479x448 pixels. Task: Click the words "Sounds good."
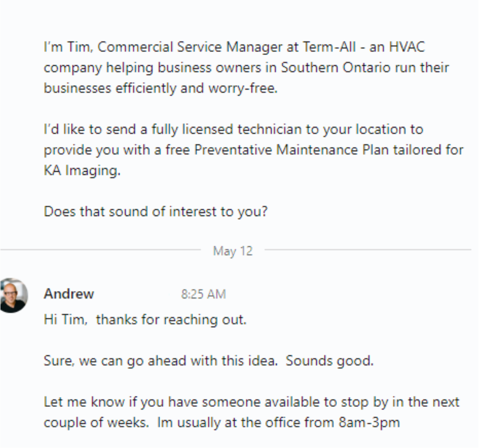[x=330, y=361]
